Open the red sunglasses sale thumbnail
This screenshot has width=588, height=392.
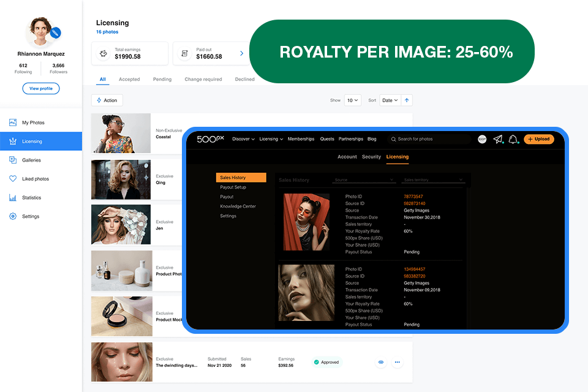306,222
